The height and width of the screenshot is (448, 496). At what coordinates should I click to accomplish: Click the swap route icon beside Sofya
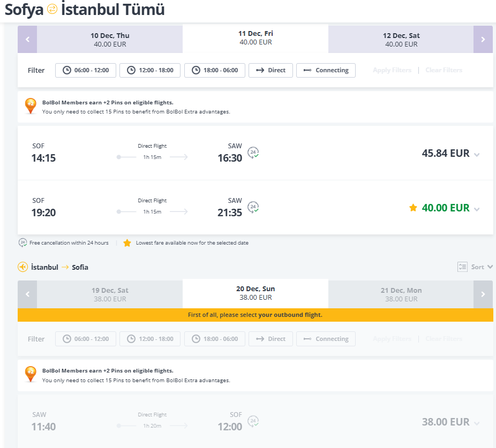pyautogui.click(x=52, y=9)
